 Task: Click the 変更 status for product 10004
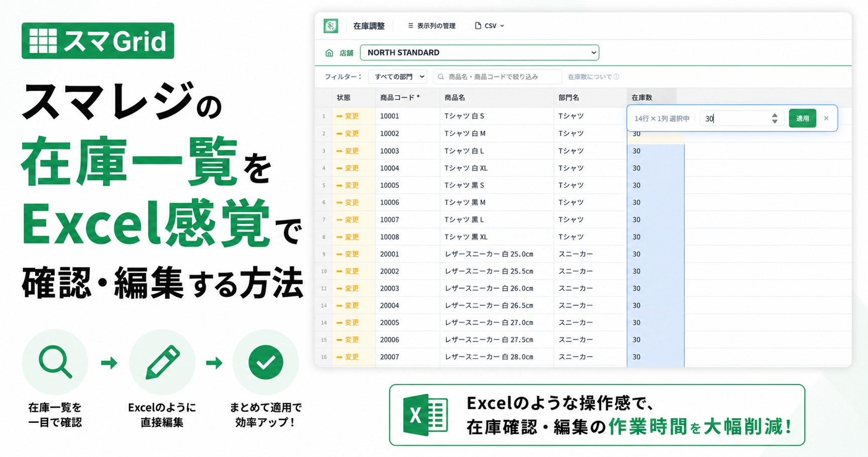[348, 168]
